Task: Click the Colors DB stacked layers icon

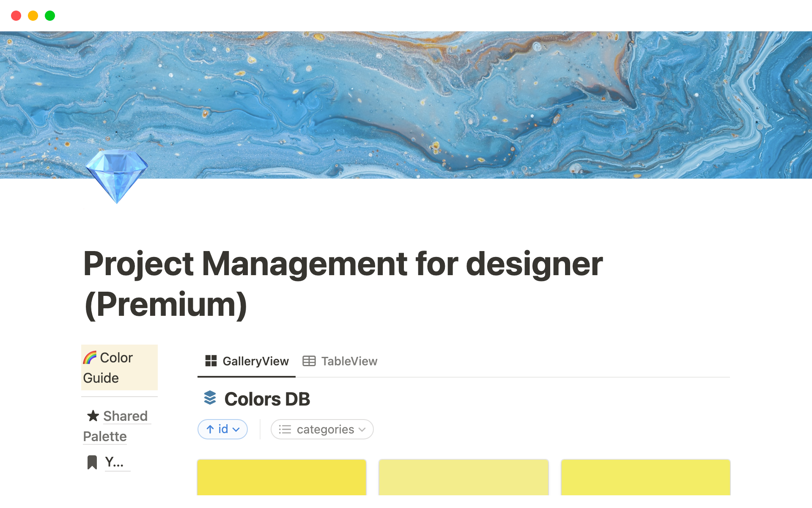Action: [x=210, y=398]
